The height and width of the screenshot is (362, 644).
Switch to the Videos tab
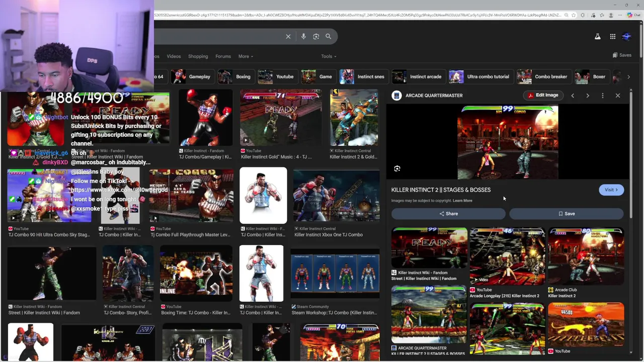[x=174, y=56]
